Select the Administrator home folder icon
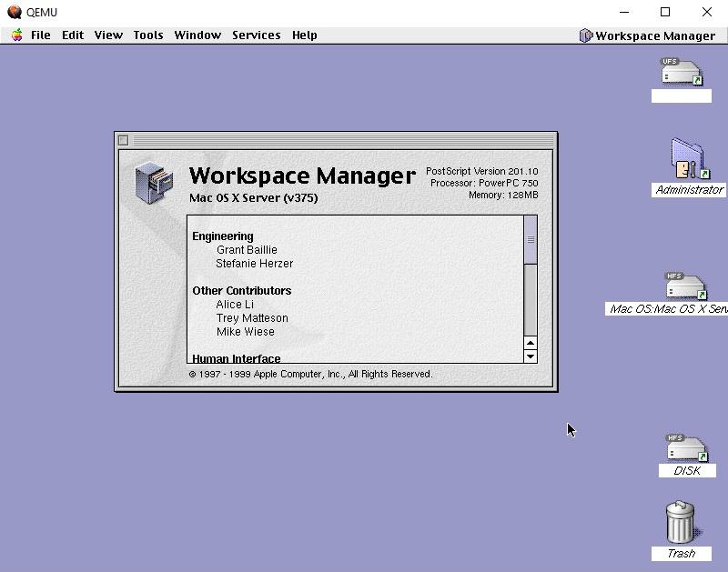Screen dimensions: 728x572 coord(689,159)
